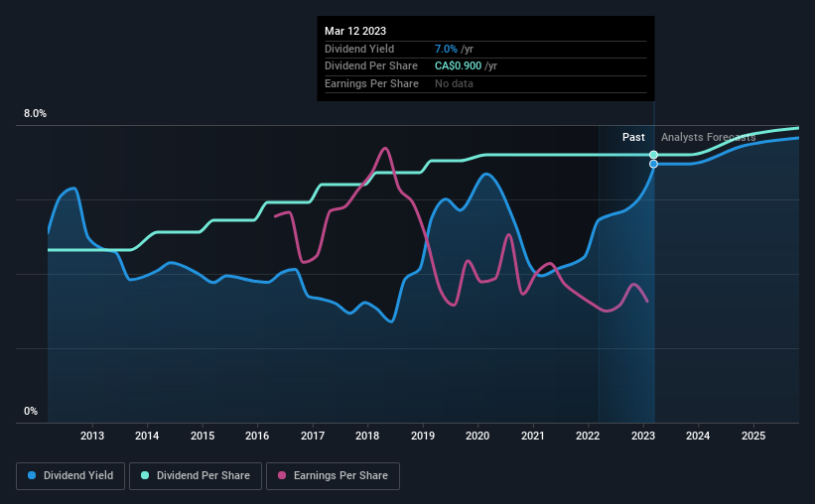The width and height of the screenshot is (815, 504).
Task: Toggle the Earnings Per Share legend button
Action: (x=333, y=476)
